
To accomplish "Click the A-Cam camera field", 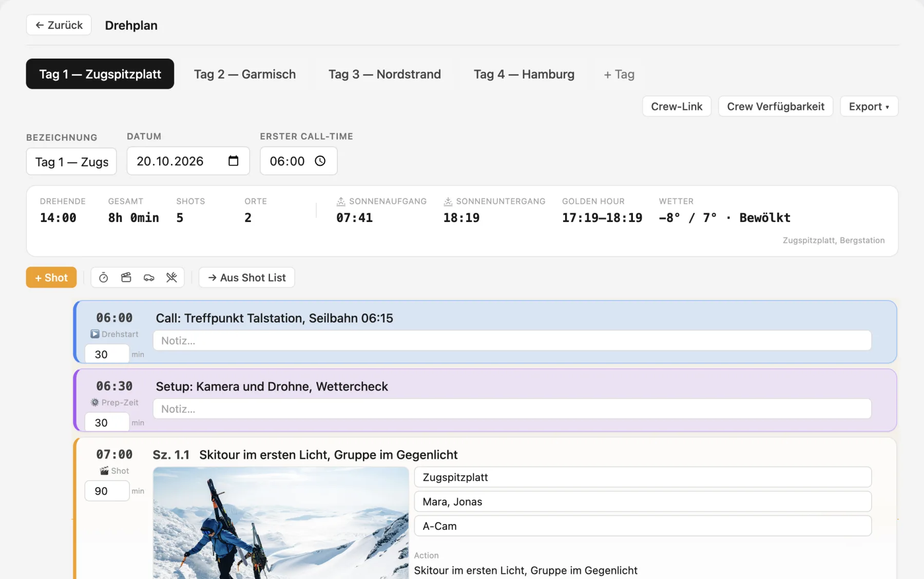I will click(643, 526).
